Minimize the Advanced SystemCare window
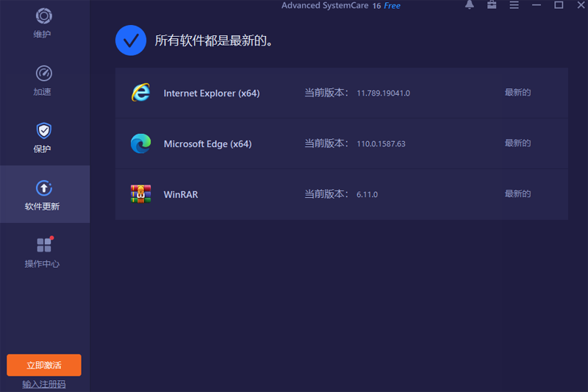 (537, 5)
